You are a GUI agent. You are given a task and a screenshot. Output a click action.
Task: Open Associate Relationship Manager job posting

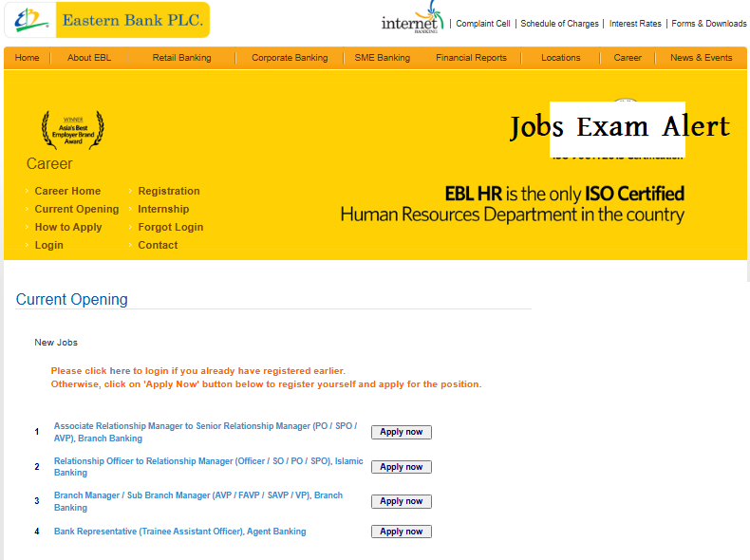coord(206,432)
